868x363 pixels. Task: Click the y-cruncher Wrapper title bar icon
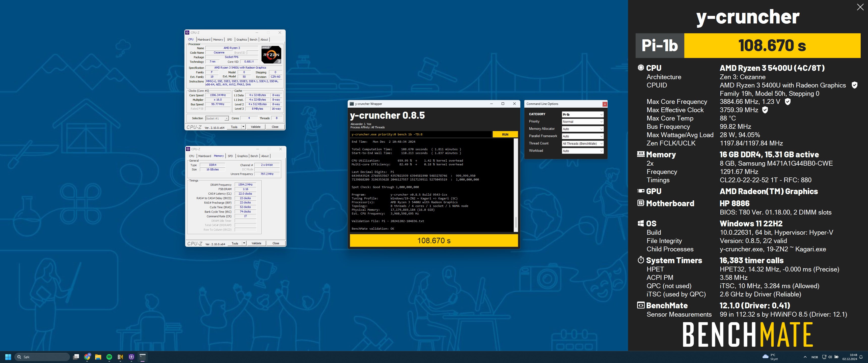(x=352, y=104)
